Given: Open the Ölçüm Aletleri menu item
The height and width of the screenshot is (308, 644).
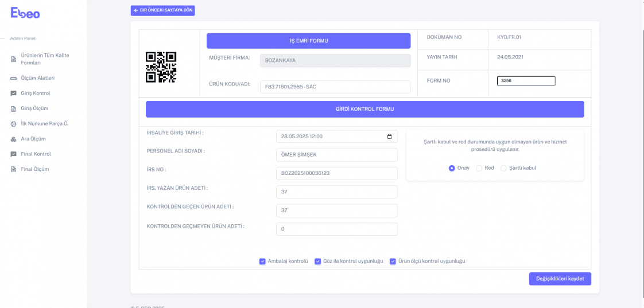Looking at the screenshot, I should coord(38,78).
